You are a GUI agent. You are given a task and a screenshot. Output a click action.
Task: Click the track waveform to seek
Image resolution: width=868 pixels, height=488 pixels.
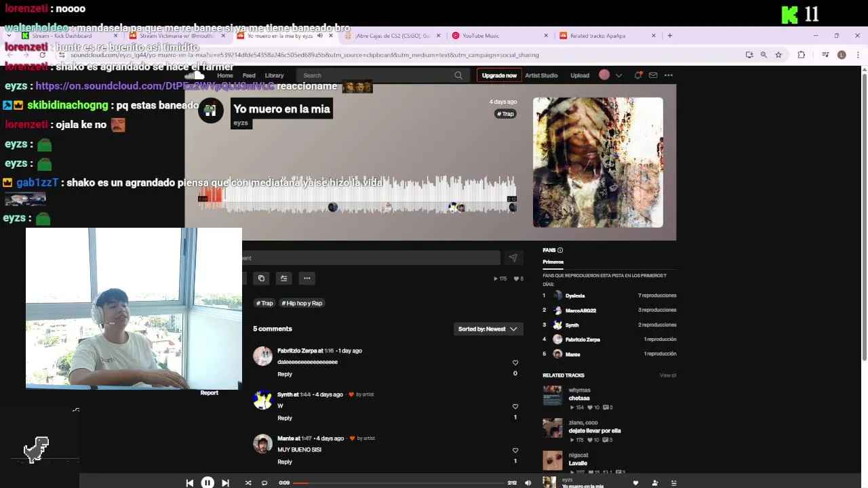(x=357, y=195)
